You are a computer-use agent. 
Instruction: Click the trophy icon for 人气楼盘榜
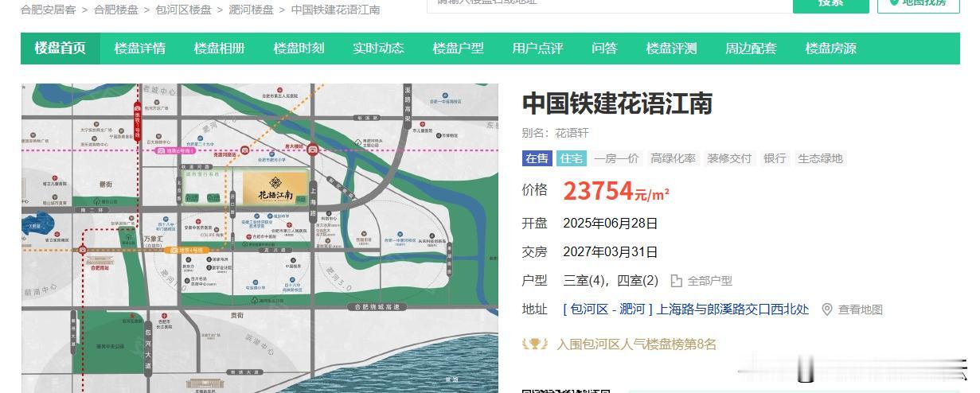[535, 344]
